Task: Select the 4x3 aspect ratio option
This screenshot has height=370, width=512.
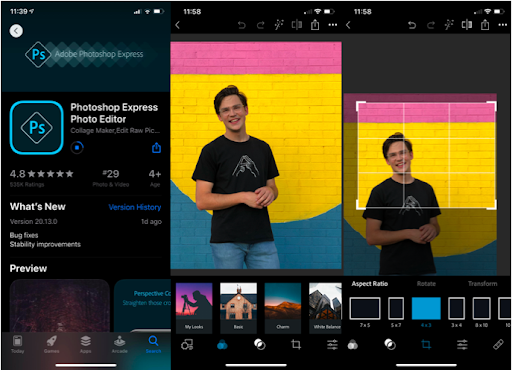Action: click(x=426, y=309)
